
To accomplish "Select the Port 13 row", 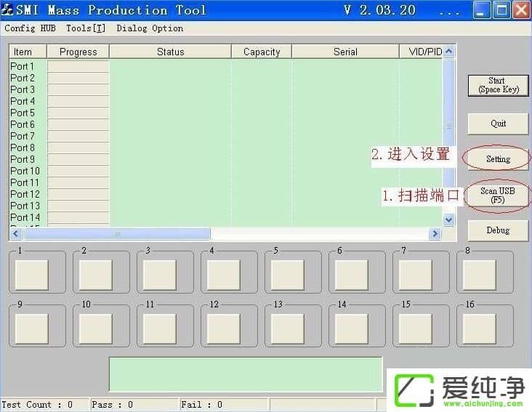I will (226, 206).
